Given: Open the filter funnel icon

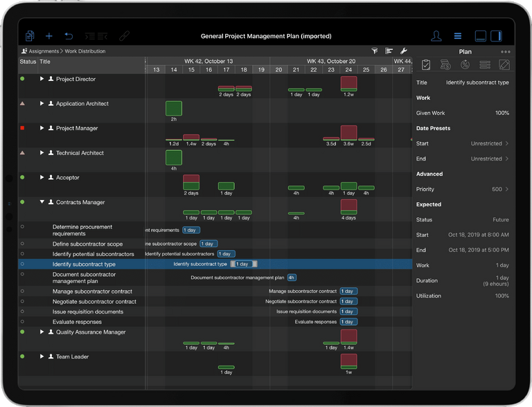Looking at the screenshot, I should click(x=374, y=51).
